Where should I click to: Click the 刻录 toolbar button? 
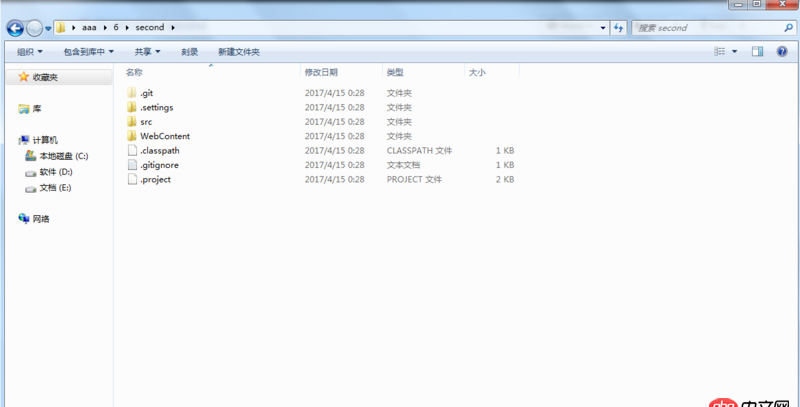coord(189,52)
